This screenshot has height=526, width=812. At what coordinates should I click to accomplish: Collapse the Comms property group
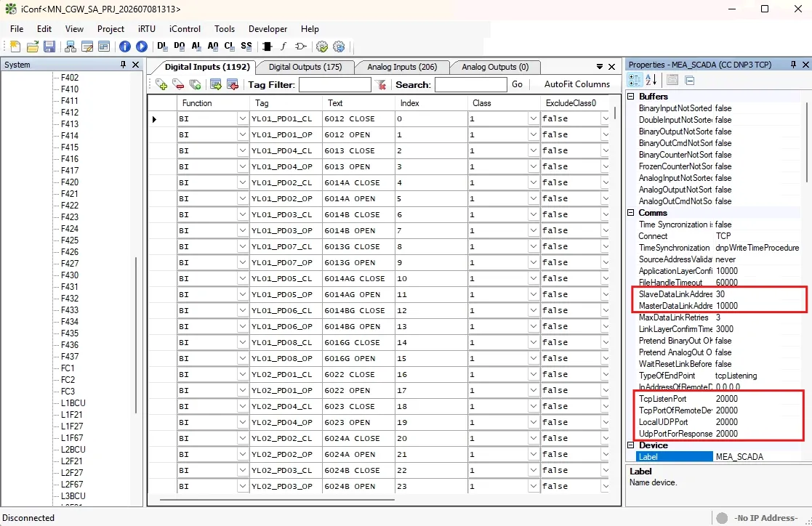[x=631, y=213]
